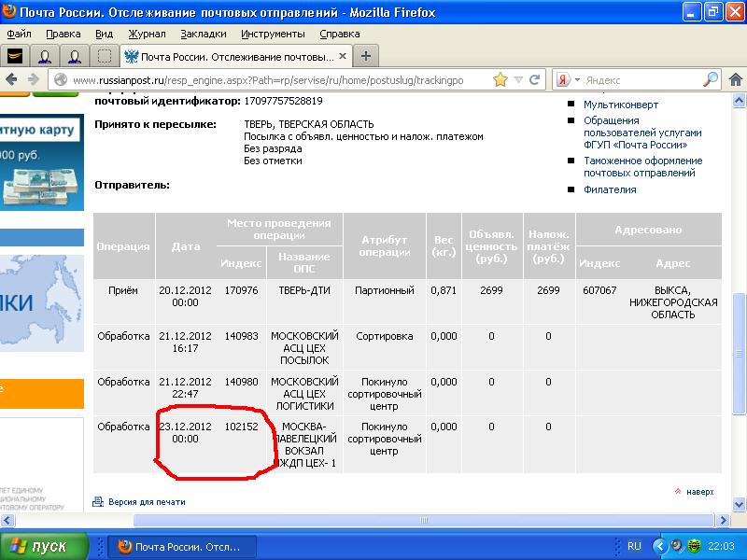Click the green bug tray icon
Screen dimensions: 747x560
[x=694, y=546]
